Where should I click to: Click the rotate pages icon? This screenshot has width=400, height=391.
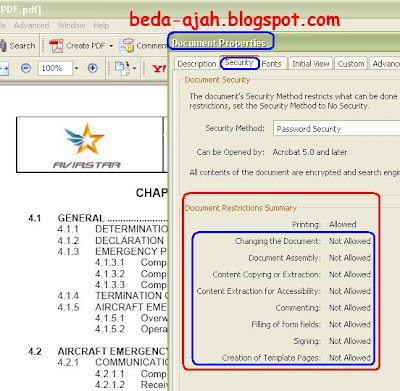[122, 67]
